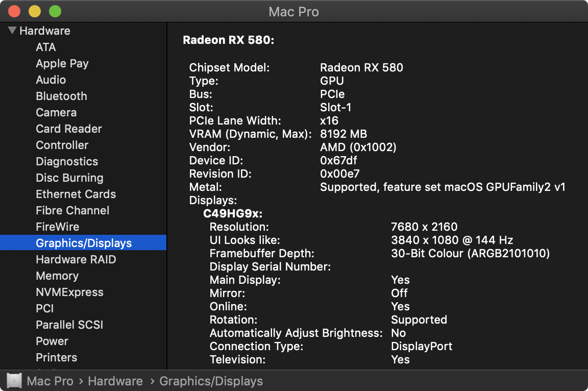The height and width of the screenshot is (391, 588).
Task: Select the highlighted Graphics/Displays sidebar item
Action: (x=83, y=243)
